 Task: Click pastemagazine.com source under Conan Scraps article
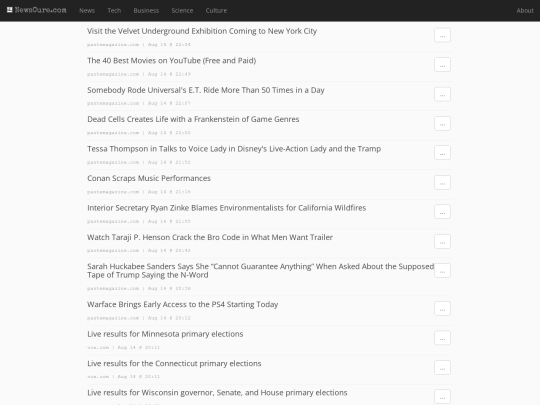point(113,192)
